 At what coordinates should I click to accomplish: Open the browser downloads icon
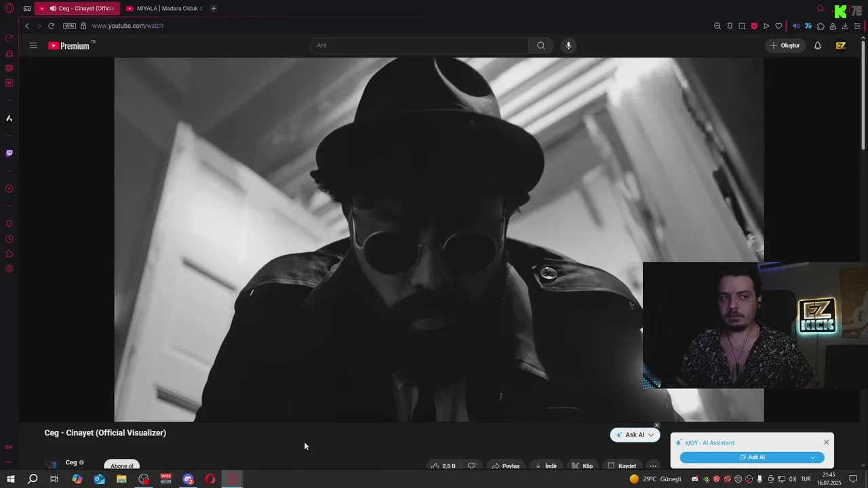pyautogui.click(x=845, y=26)
